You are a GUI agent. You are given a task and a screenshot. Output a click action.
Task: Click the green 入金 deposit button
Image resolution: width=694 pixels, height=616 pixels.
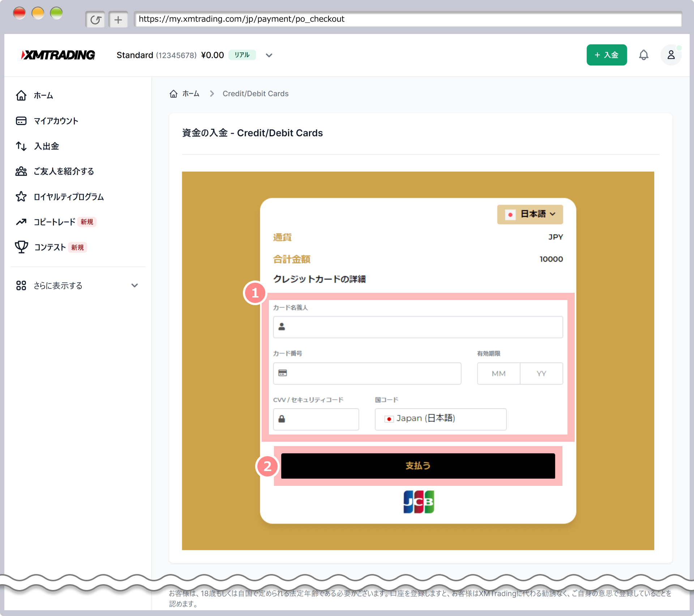[607, 55]
